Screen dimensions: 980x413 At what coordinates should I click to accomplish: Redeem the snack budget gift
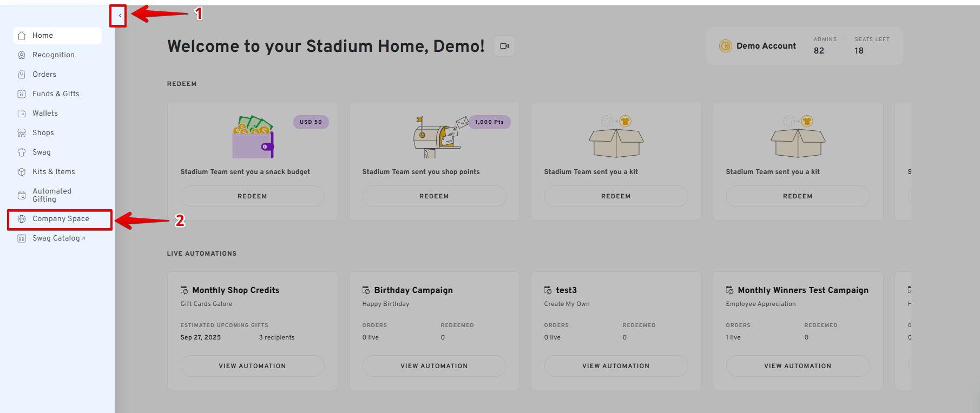(252, 196)
